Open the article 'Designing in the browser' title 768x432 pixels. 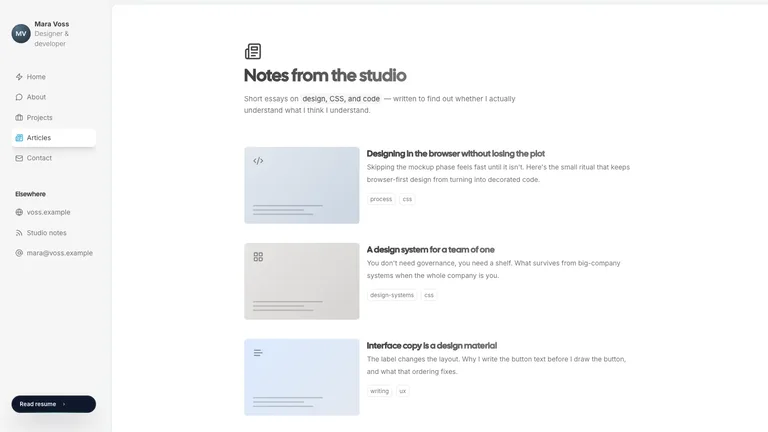click(456, 154)
